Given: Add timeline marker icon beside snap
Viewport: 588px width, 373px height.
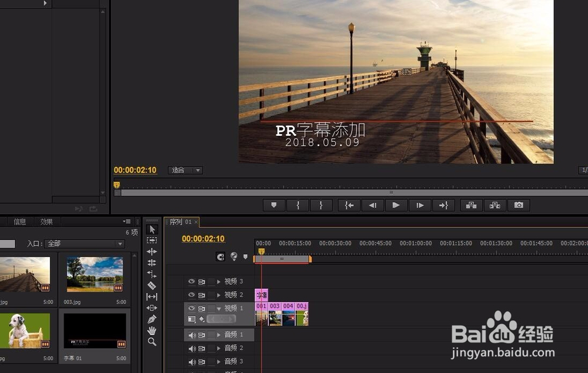Looking at the screenshot, I should (x=245, y=257).
